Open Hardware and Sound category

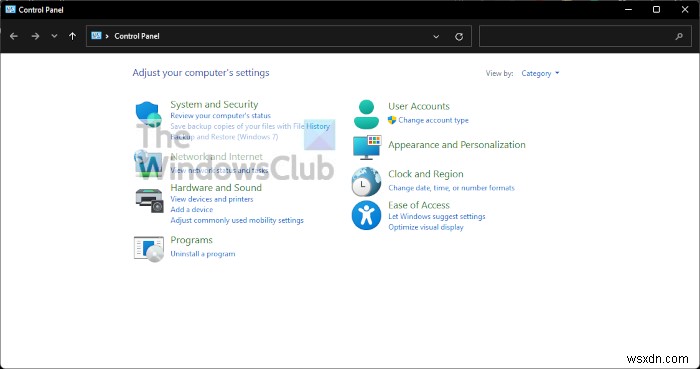pyautogui.click(x=216, y=187)
